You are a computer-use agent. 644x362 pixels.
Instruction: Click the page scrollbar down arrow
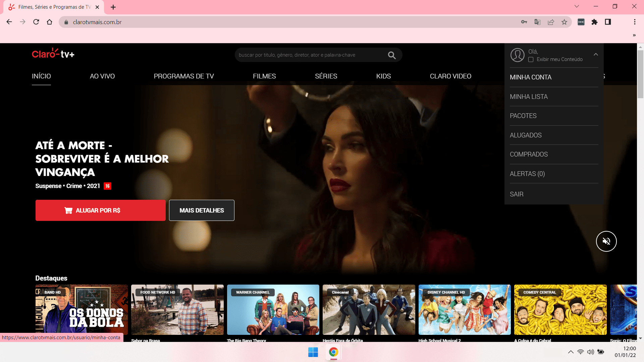[640, 339]
